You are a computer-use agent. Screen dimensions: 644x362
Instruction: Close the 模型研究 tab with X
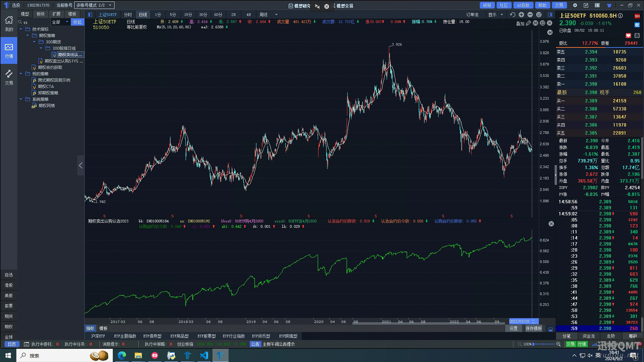[x=327, y=6]
